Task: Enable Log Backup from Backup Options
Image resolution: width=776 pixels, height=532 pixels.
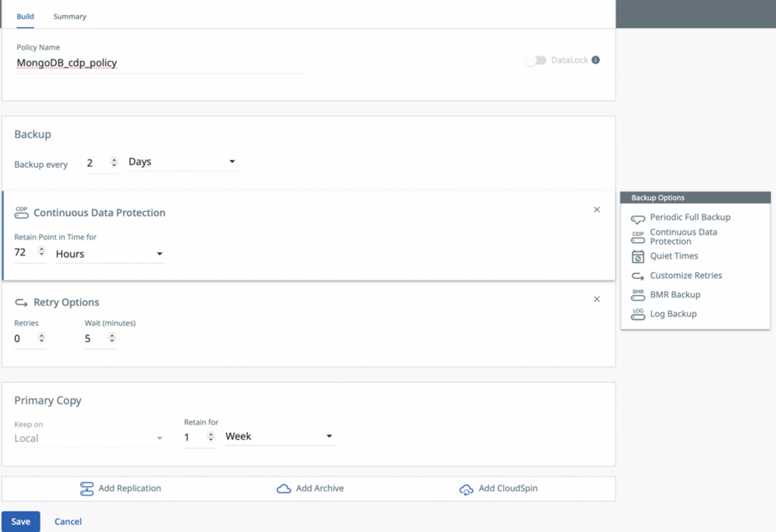Action: click(x=673, y=314)
